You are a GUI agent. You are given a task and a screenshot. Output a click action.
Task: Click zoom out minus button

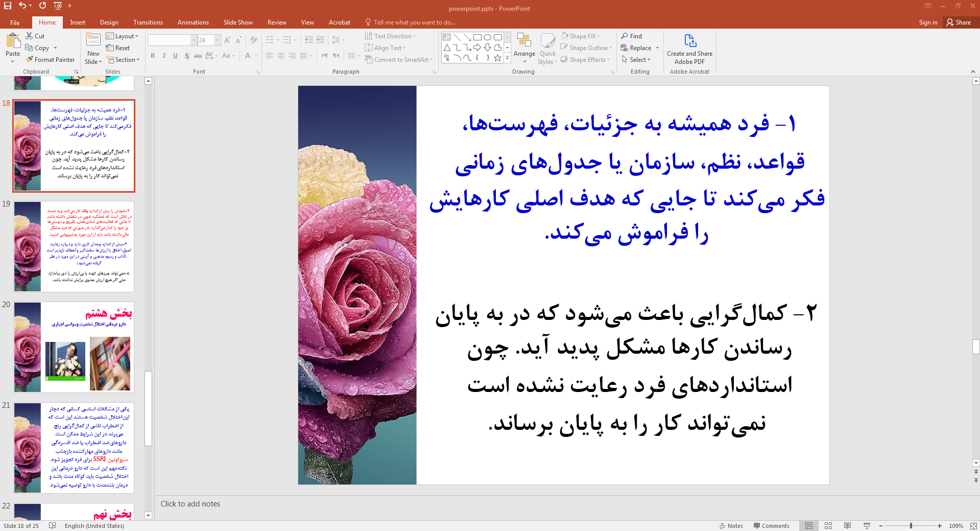coord(881,526)
